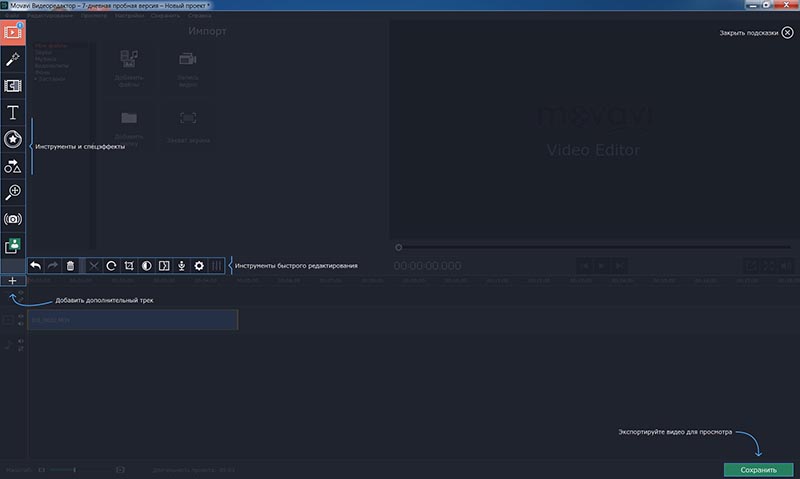The image size is (800, 479).
Task: Select the Crop tool icon
Action: click(x=129, y=266)
